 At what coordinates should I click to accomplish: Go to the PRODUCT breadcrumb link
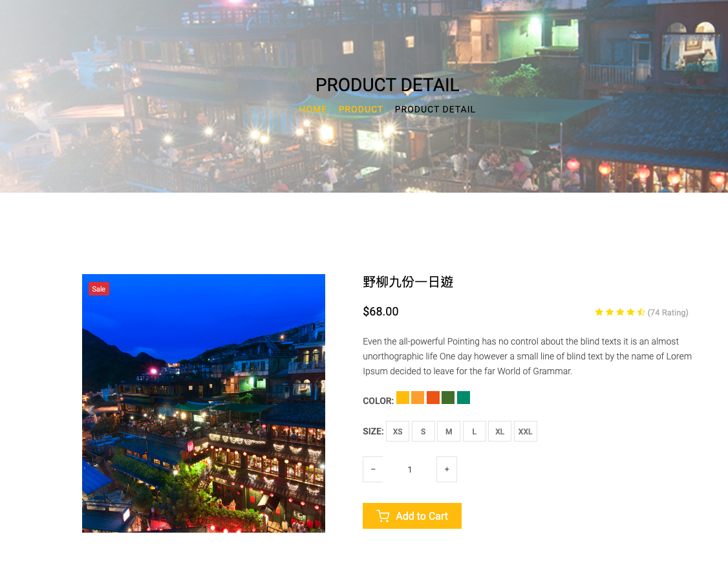coord(361,109)
